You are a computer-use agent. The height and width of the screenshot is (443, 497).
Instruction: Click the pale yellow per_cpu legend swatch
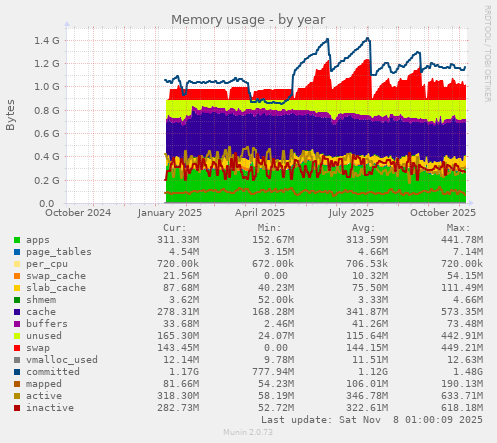click(x=17, y=264)
